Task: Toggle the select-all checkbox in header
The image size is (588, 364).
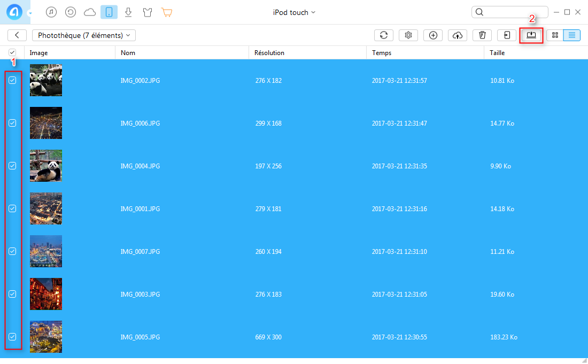Action: (x=12, y=52)
